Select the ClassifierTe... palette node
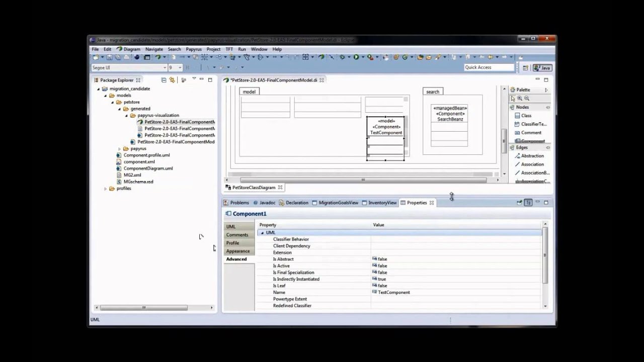 click(530, 124)
